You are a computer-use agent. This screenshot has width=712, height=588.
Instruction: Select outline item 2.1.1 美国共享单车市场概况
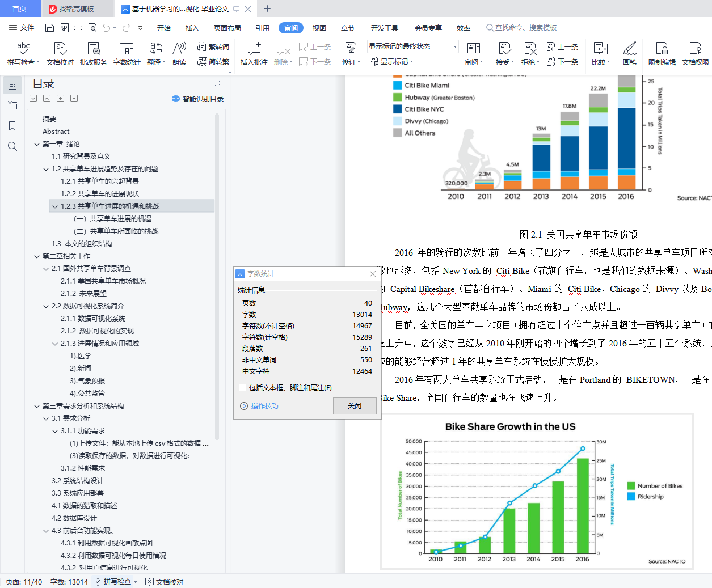click(x=103, y=281)
